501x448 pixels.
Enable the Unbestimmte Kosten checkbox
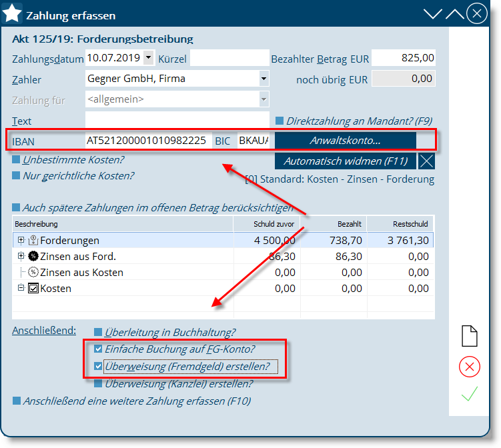click(16, 159)
